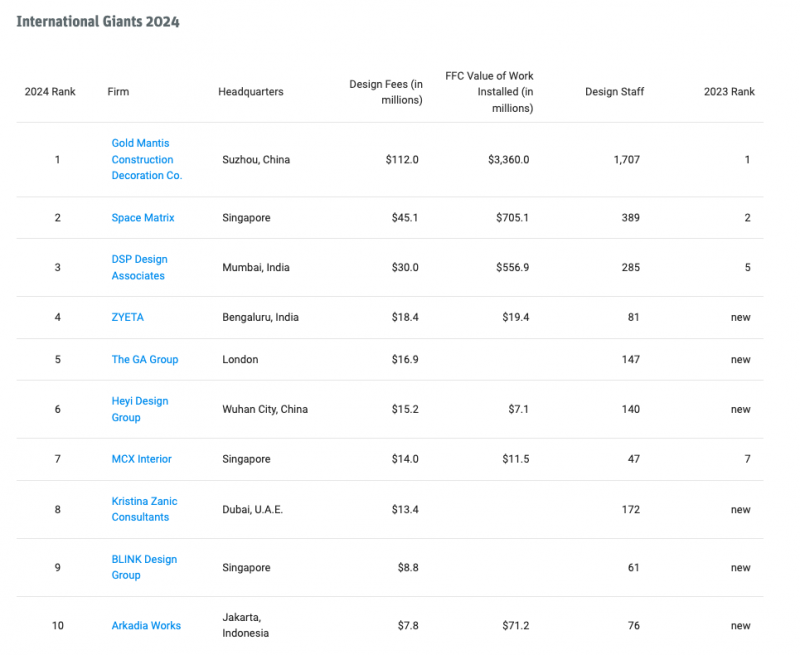The width and height of the screenshot is (800, 655).
Task: Click the $7.1 FFC value
Action: 519,409
